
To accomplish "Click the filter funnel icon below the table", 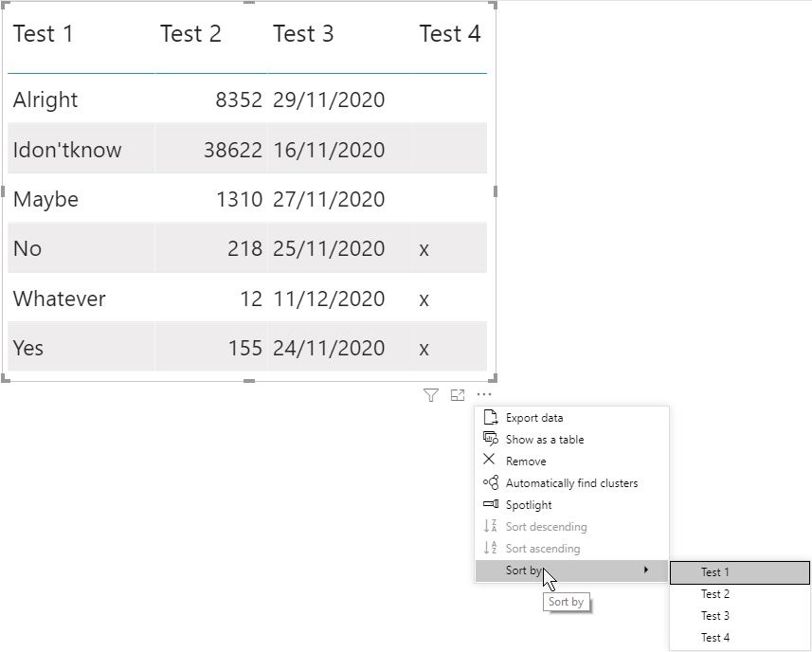I will [x=430, y=395].
